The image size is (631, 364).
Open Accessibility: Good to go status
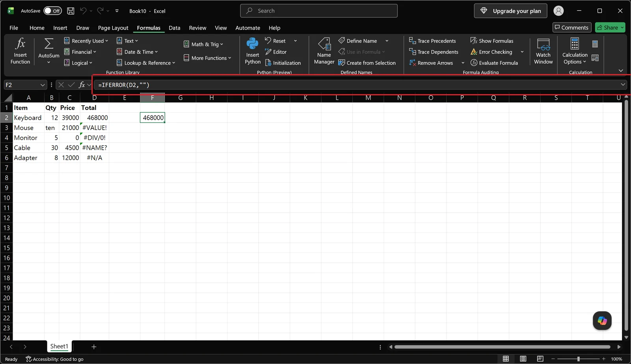tap(54, 359)
